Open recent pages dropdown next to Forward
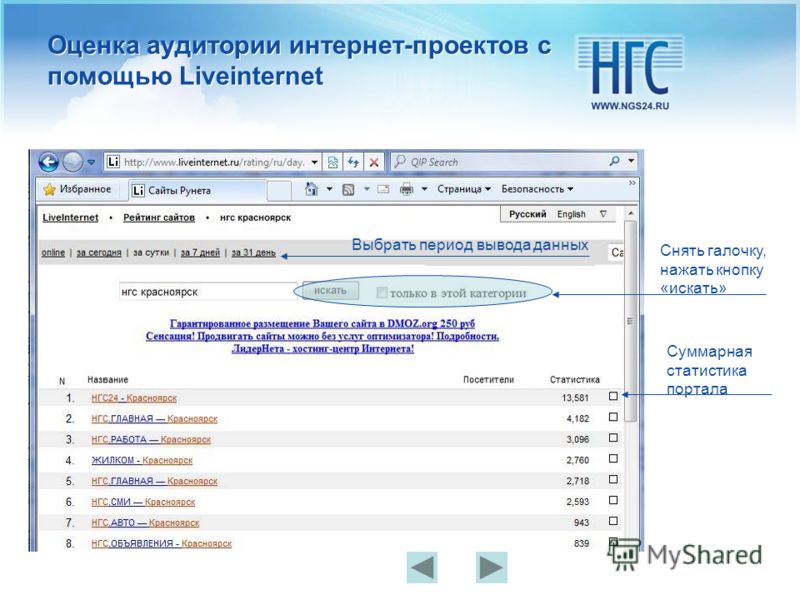The width and height of the screenshot is (800, 600). pos(91,162)
